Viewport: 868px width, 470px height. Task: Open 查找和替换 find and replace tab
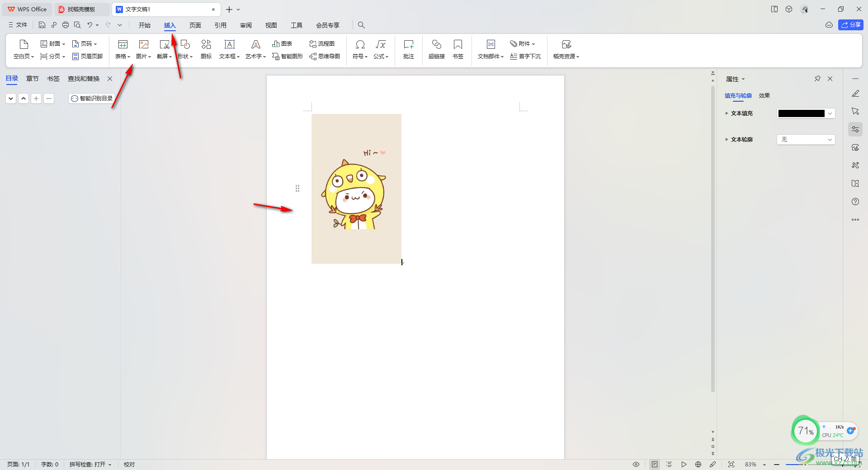84,79
